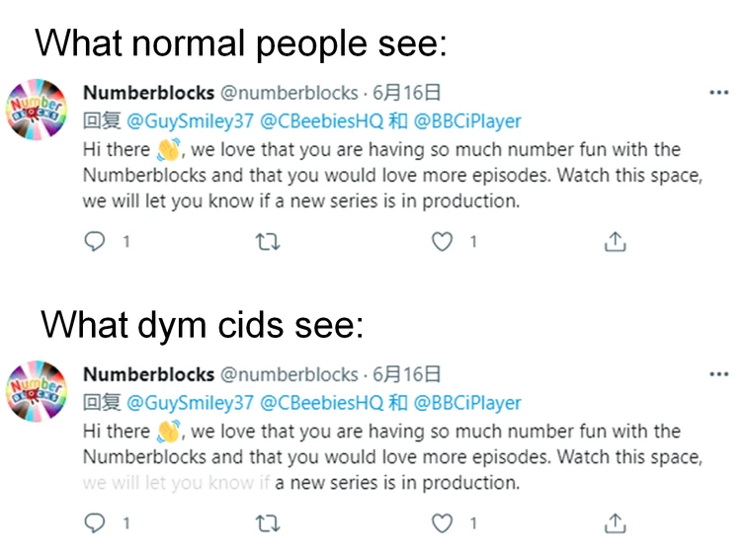Viewport: 746px width, 560px height.
Task: Open more options on top tweet
Action: point(718,93)
